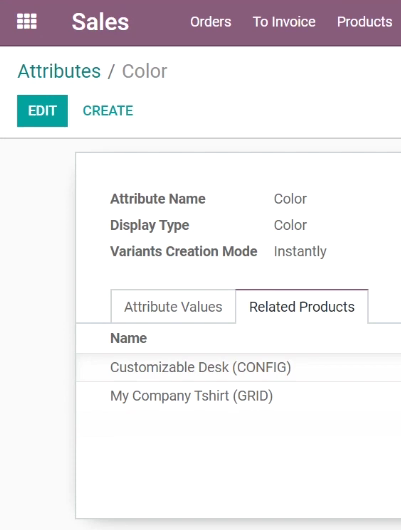Open the My Company Tshirt (GRID) row
The width and height of the screenshot is (401, 530).
pyautogui.click(x=238, y=396)
